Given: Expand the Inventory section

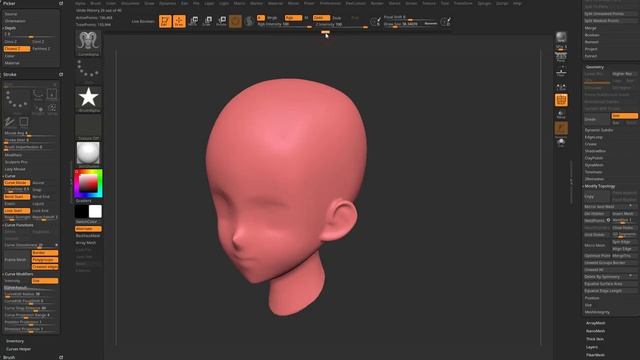Looking at the screenshot, I should (15, 341).
